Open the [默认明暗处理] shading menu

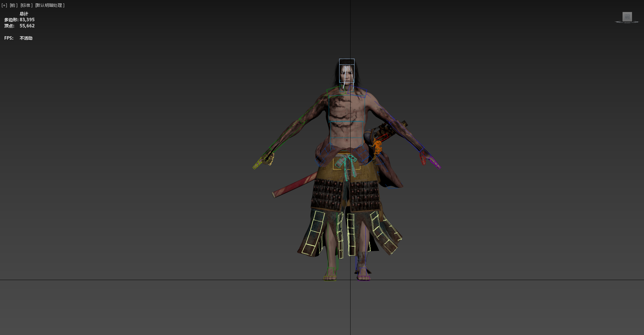(x=50, y=5)
